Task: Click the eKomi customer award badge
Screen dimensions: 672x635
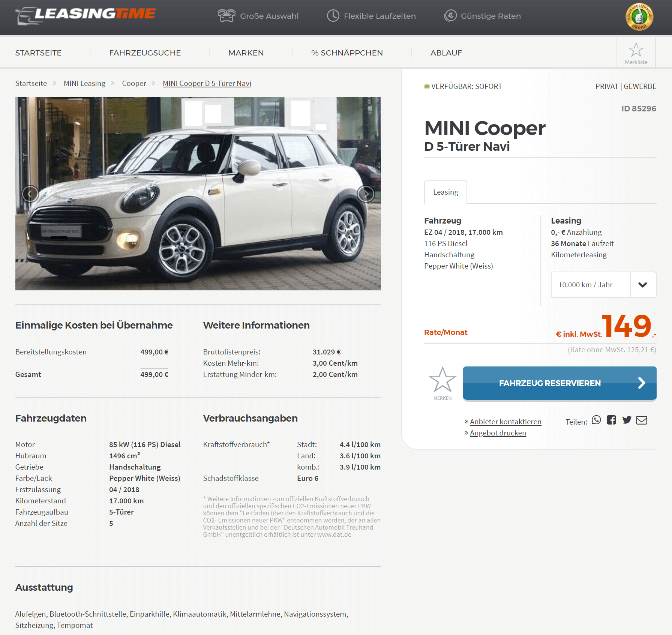Action: [639, 17]
